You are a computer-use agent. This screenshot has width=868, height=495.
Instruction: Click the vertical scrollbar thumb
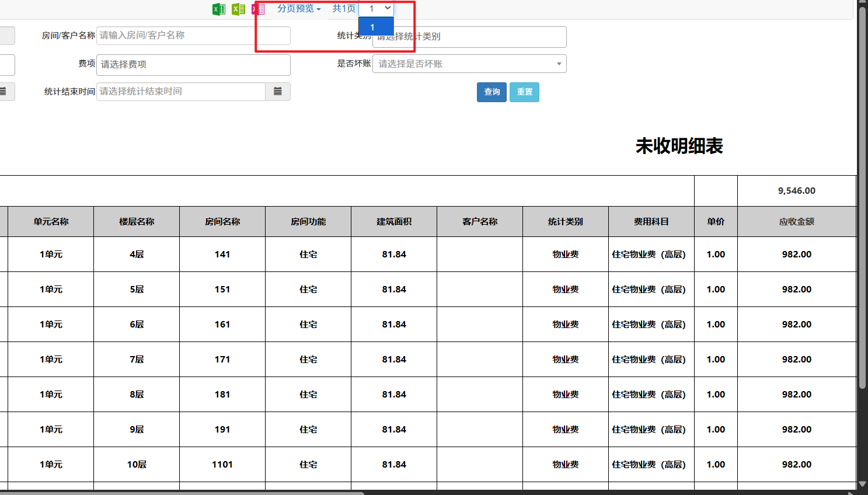click(x=862, y=198)
